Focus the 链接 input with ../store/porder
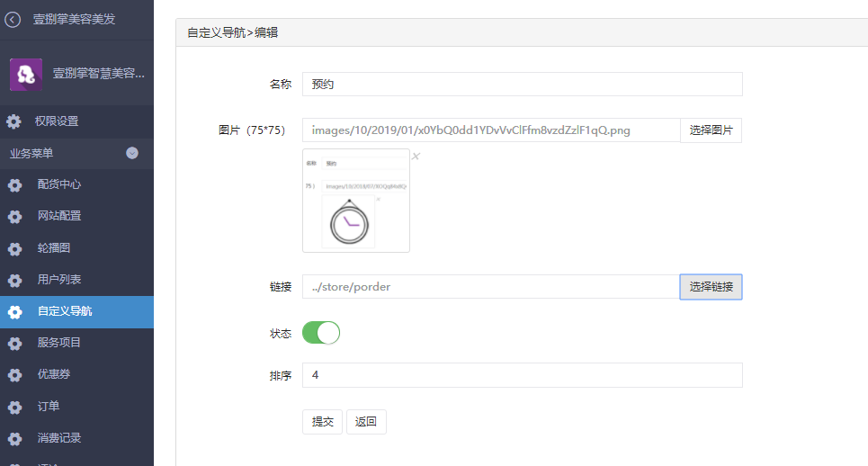 tap(491, 287)
